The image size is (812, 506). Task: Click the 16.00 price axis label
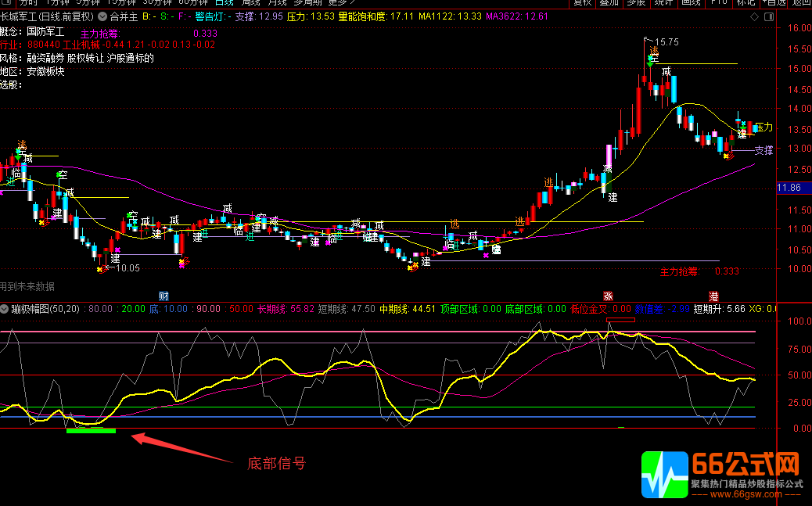[799, 28]
